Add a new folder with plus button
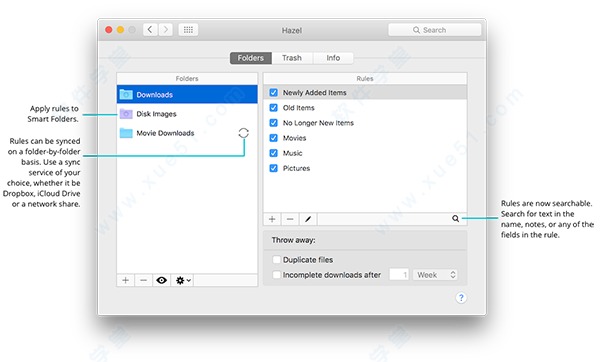This screenshot has width=600, height=362. (x=126, y=280)
